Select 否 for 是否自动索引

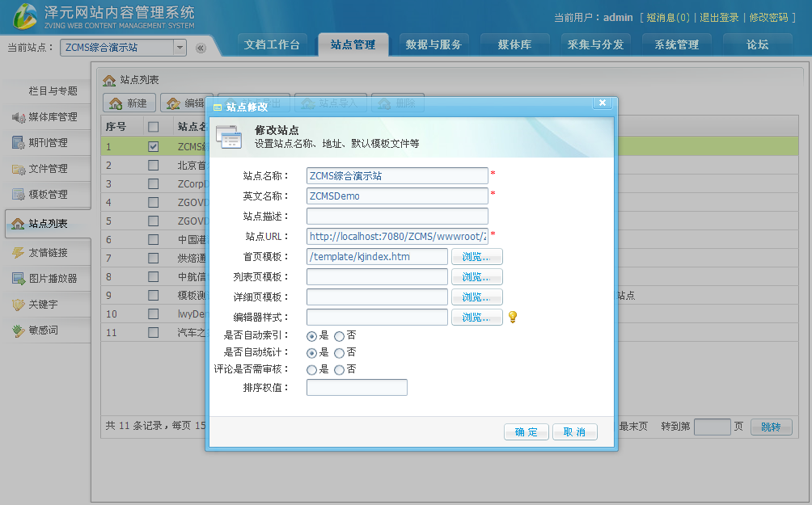[x=339, y=336]
